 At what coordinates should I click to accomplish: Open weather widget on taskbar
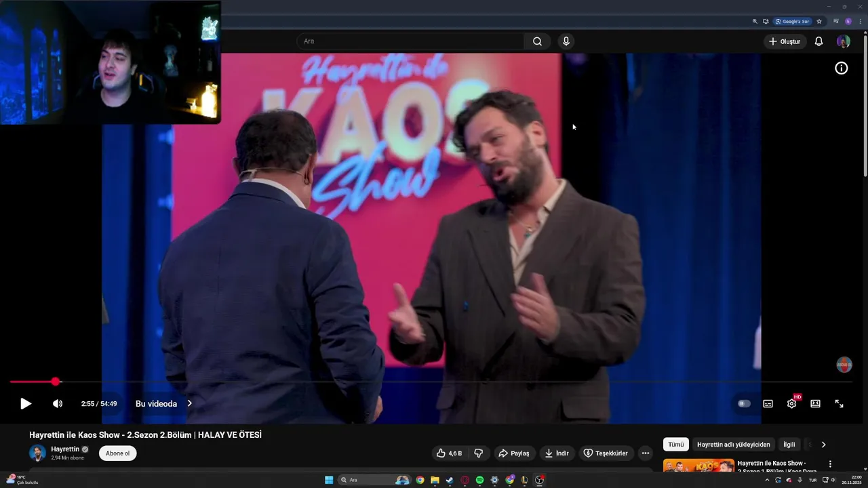pos(22,480)
